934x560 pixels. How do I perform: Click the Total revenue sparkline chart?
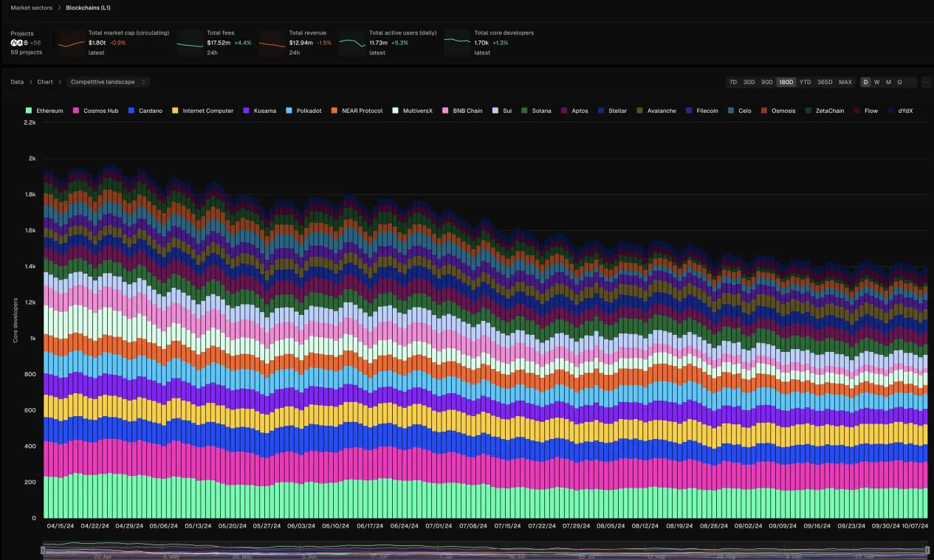click(272, 43)
